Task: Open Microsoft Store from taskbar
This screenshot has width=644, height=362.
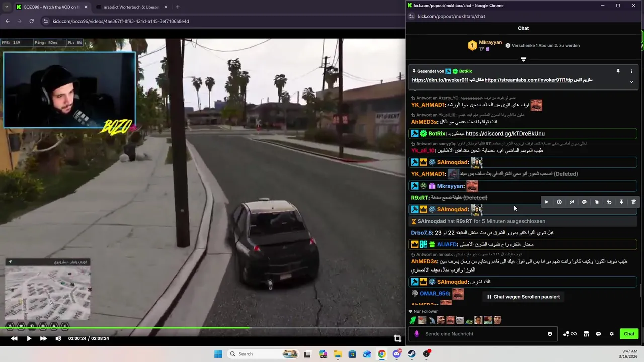Action: pyautogui.click(x=352, y=354)
